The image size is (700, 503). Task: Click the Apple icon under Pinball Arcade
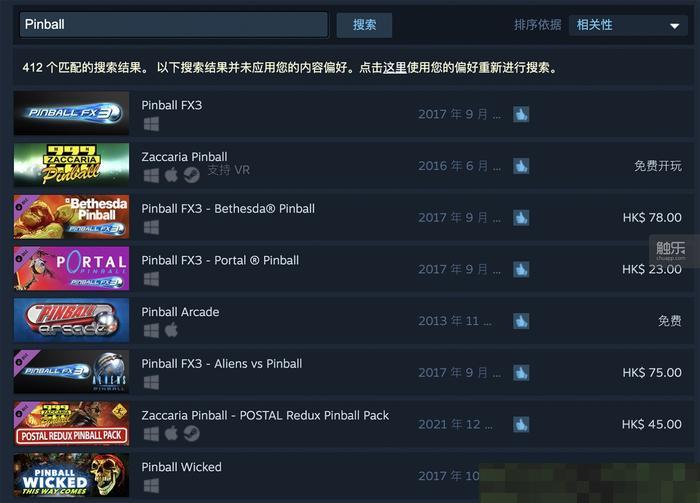[171, 330]
